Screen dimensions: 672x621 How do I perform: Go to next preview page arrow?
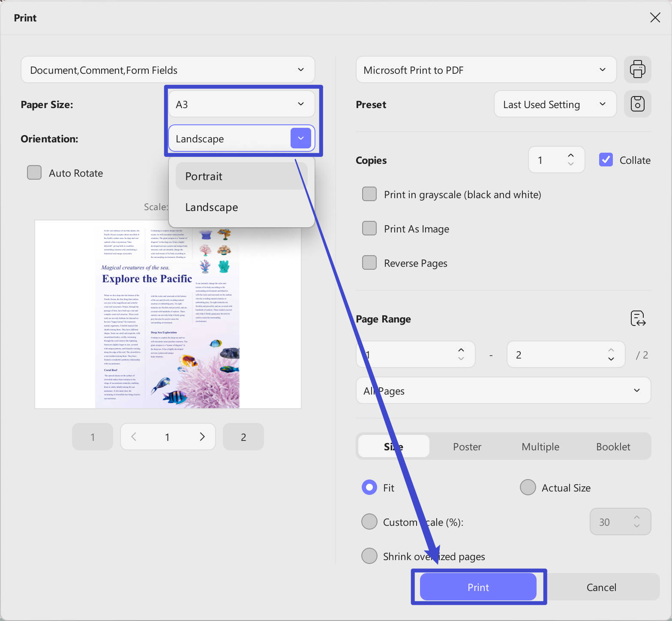point(202,437)
